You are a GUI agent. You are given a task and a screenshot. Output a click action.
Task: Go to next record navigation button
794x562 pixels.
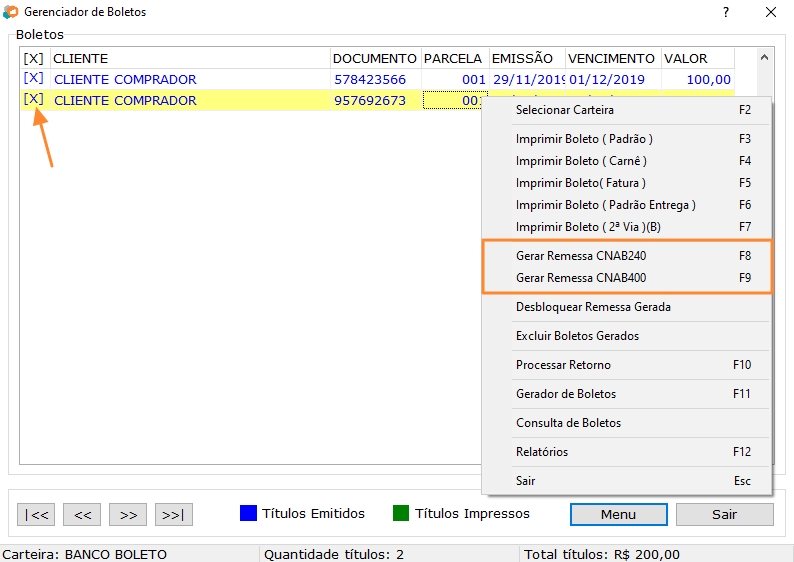pyautogui.click(x=128, y=515)
